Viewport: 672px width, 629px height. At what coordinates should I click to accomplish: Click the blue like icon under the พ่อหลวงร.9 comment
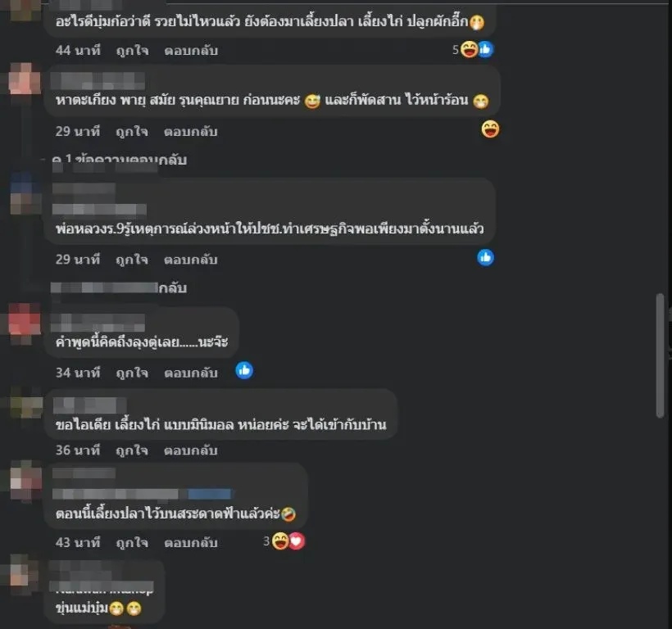(485, 257)
